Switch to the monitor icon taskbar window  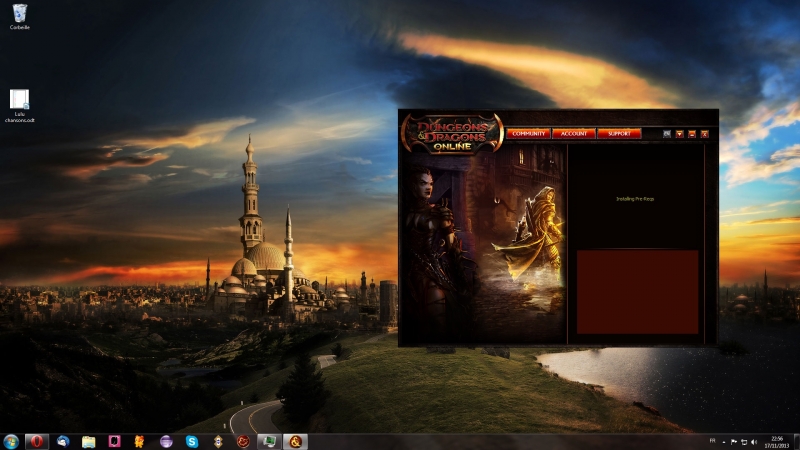coord(269,441)
